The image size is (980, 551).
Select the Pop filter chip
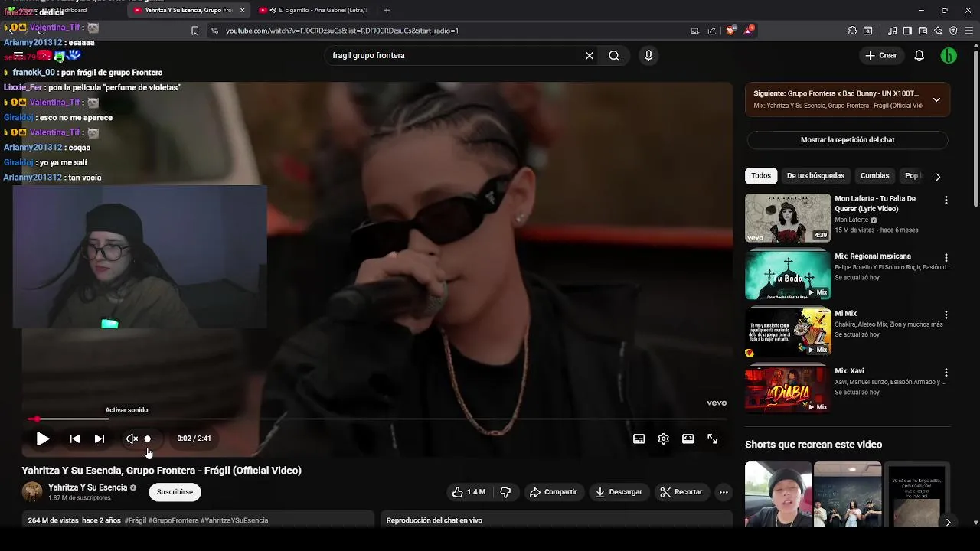[x=911, y=176]
